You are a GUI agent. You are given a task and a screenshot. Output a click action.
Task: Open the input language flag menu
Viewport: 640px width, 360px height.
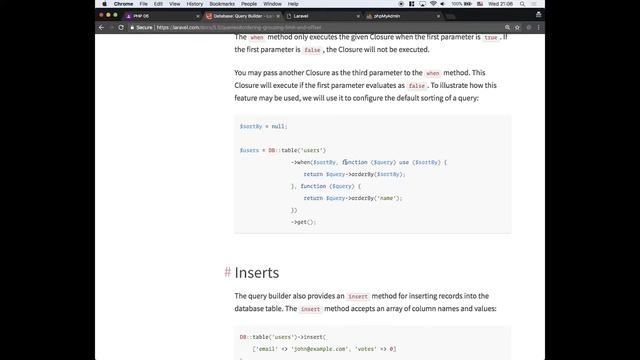click(480, 4)
